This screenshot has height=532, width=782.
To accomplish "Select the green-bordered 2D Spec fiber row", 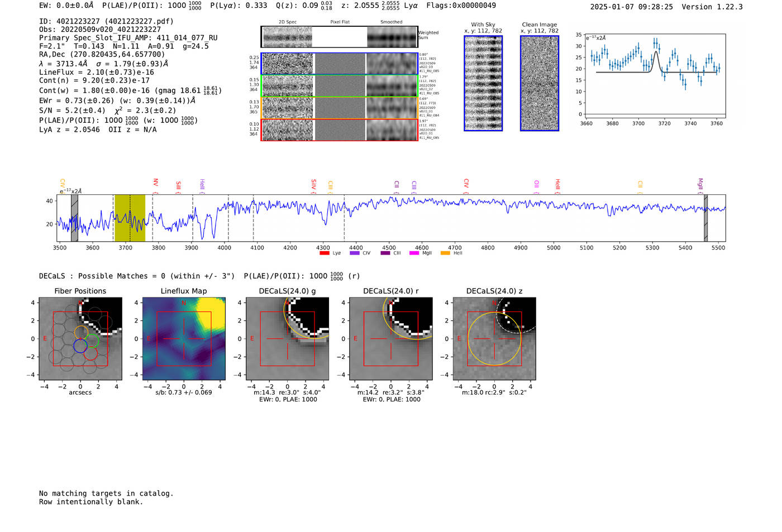I will (x=339, y=86).
